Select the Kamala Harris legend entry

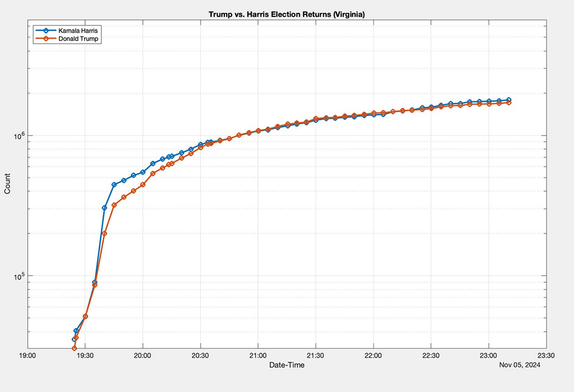click(67, 31)
